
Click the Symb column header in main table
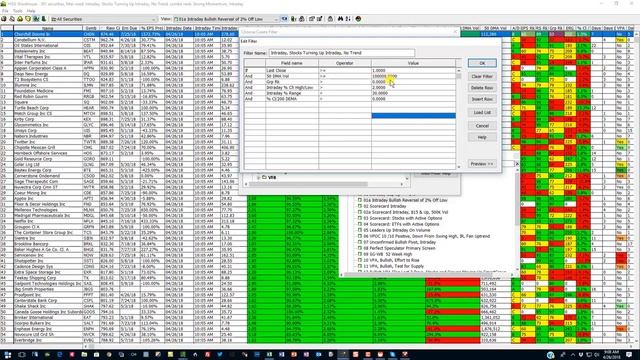pyautogui.click(x=91, y=29)
